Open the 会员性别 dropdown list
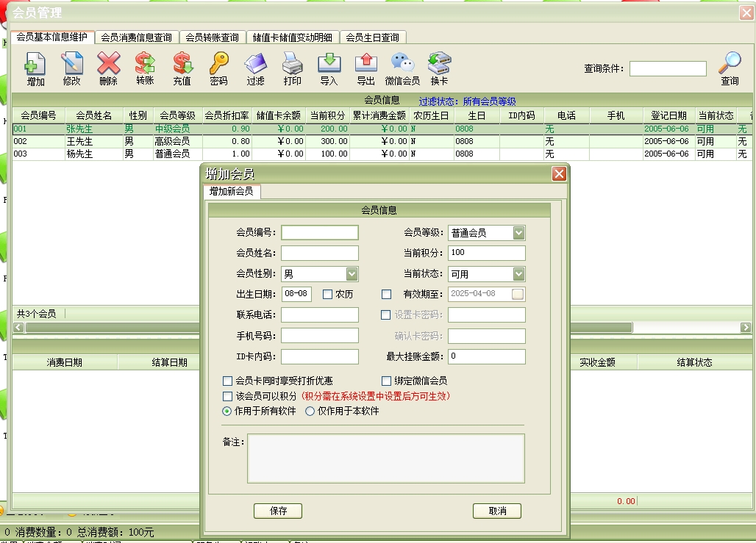This screenshot has height=543, width=756. click(x=352, y=274)
